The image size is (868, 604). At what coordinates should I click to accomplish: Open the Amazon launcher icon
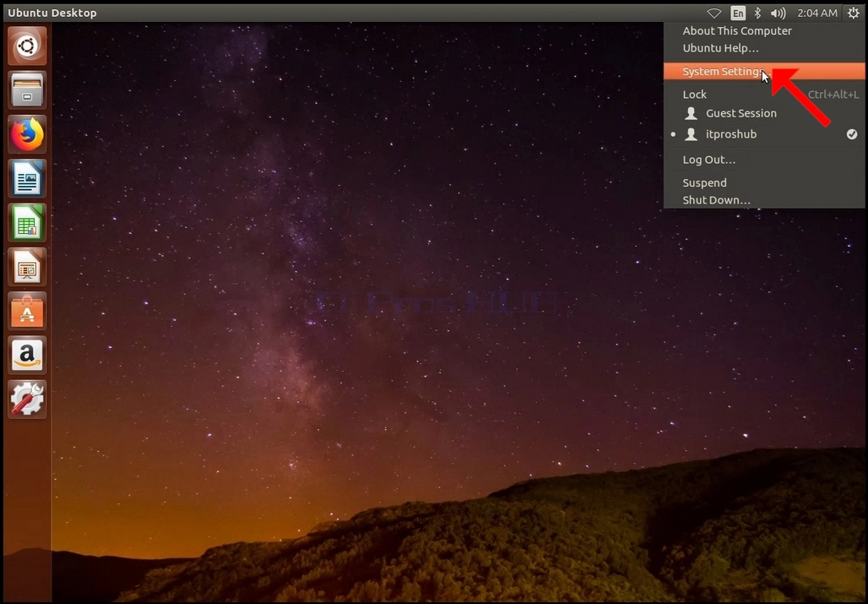point(27,356)
